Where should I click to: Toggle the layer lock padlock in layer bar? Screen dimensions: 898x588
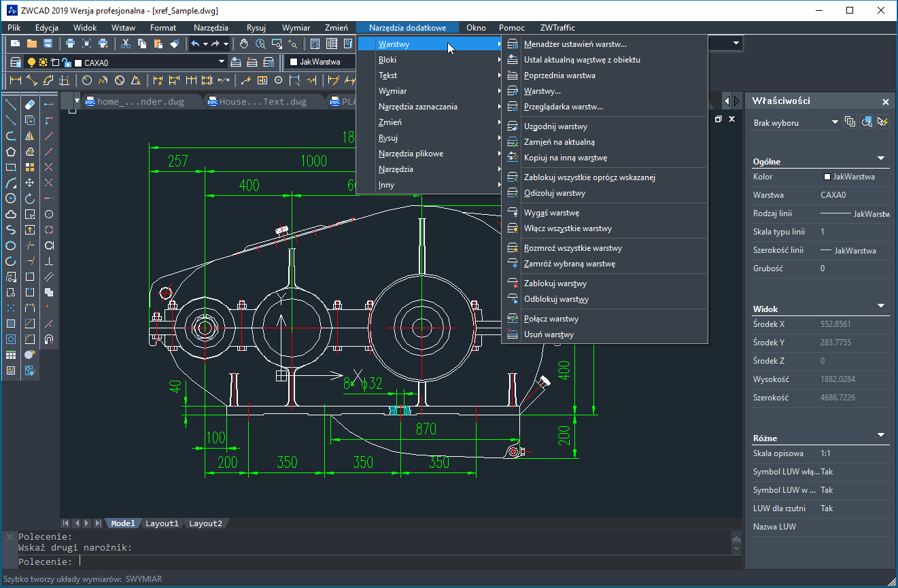click(66, 62)
